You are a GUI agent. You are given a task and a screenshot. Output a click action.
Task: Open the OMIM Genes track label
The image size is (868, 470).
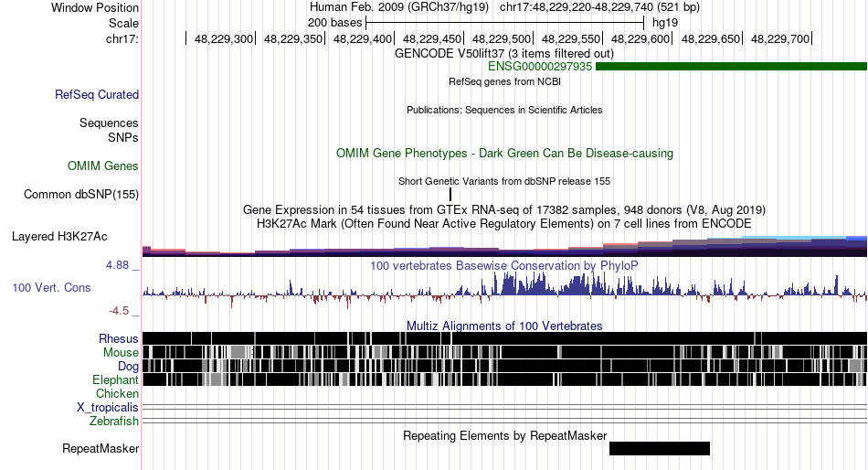(x=103, y=166)
